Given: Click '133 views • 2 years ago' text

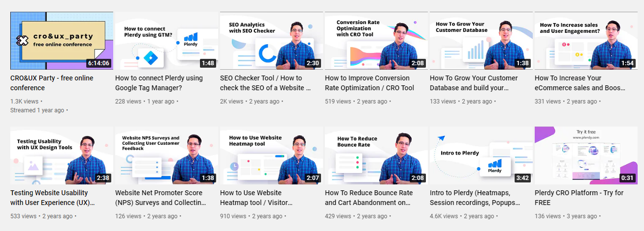Looking at the screenshot, I should 461,102.
